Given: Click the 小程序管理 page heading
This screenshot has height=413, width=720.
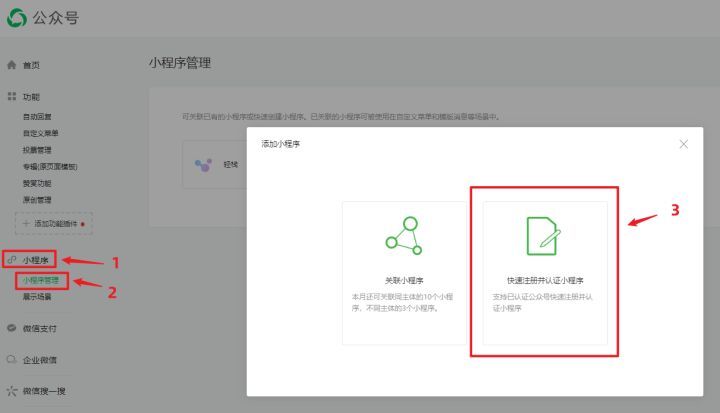Looking at the screenshot, I should click(x=180, y=63).
